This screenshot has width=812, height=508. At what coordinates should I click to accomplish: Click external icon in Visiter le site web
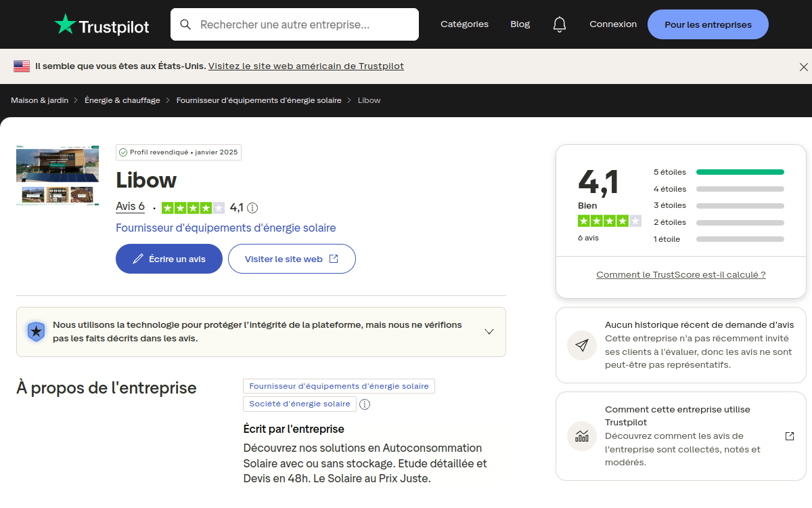[x=334, y=259]
